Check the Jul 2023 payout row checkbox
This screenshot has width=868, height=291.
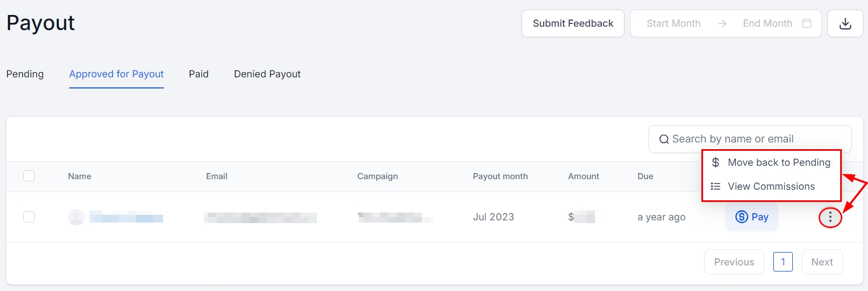pos(29,217)
